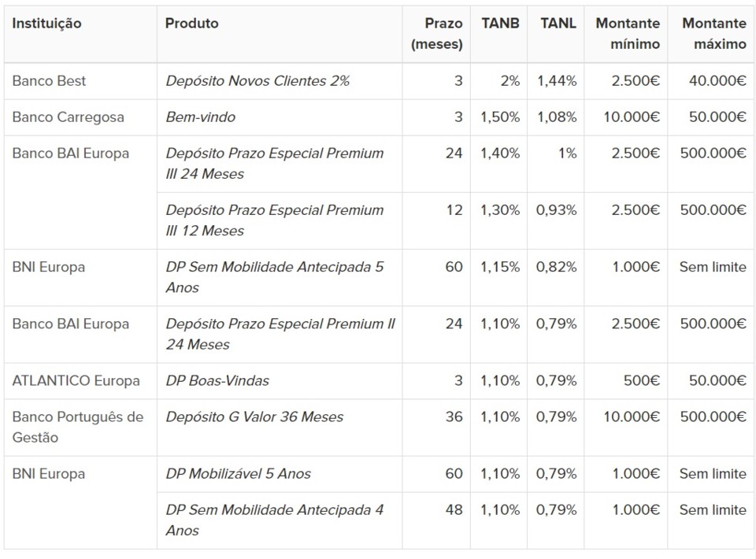The width and height of the screenshot is (756, 559).
Task: Click the TANL column header
Action: (x=558, y=24)
